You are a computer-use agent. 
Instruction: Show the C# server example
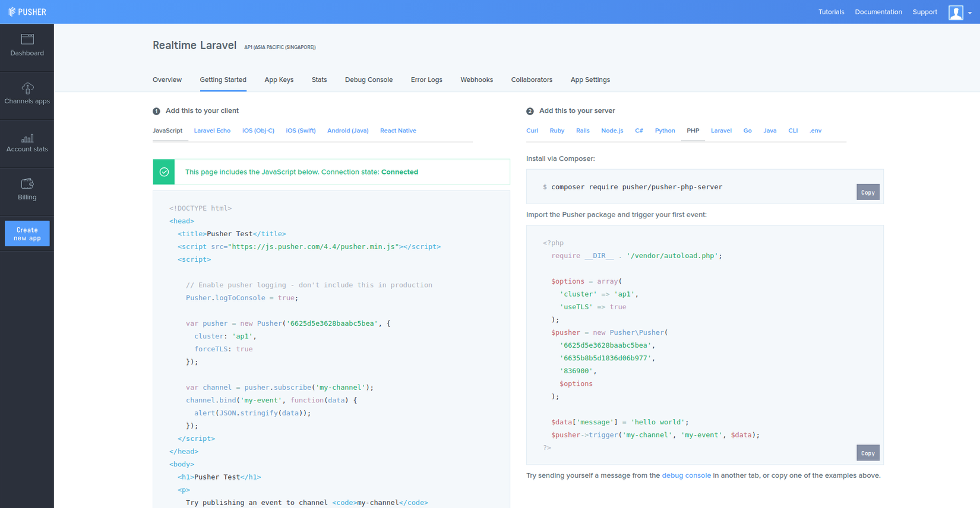(x=639, y=131)
